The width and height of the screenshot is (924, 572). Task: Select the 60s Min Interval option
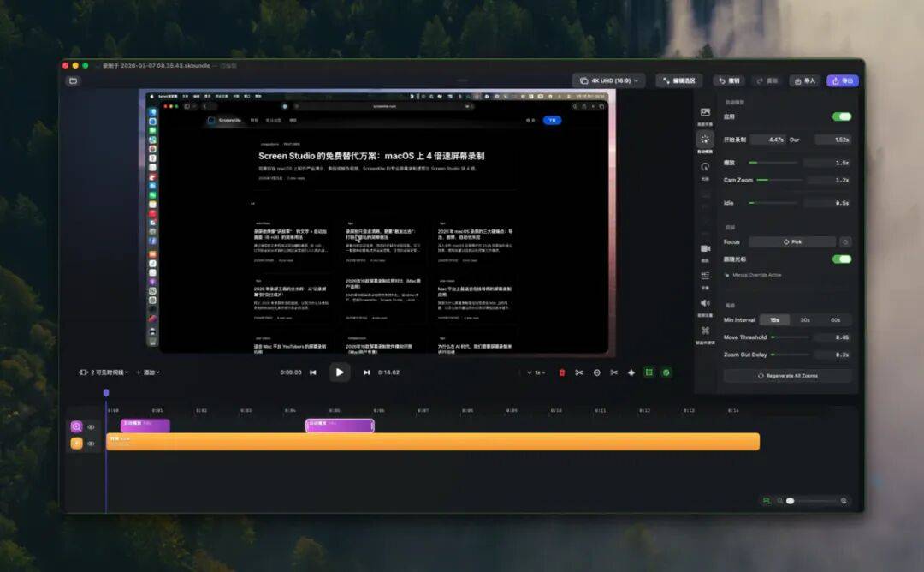coord(835,319)
